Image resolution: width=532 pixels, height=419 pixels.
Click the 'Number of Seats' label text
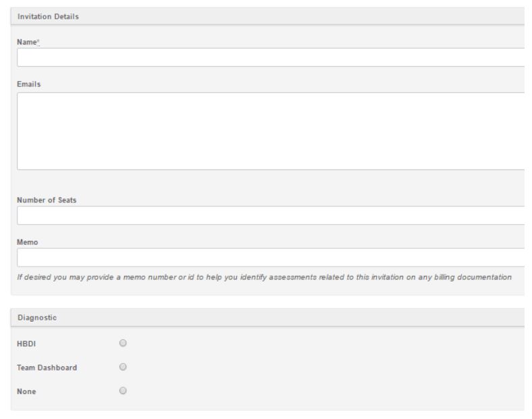coord(46,200)
